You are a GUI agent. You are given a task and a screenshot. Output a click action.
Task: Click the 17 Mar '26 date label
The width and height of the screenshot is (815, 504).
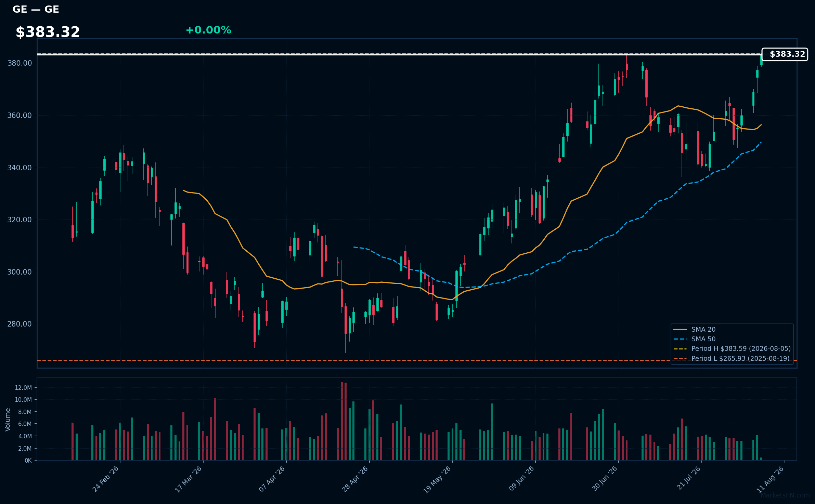188,479
